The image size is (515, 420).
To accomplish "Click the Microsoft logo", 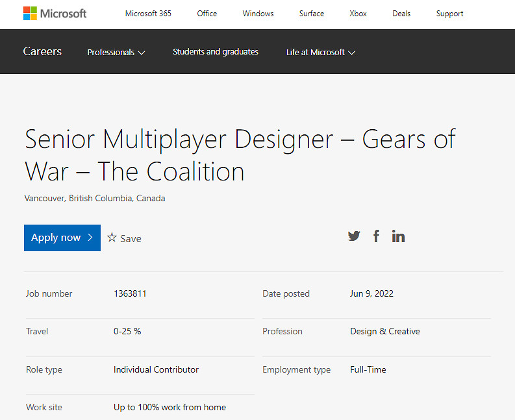I will (x=55, y=14).
